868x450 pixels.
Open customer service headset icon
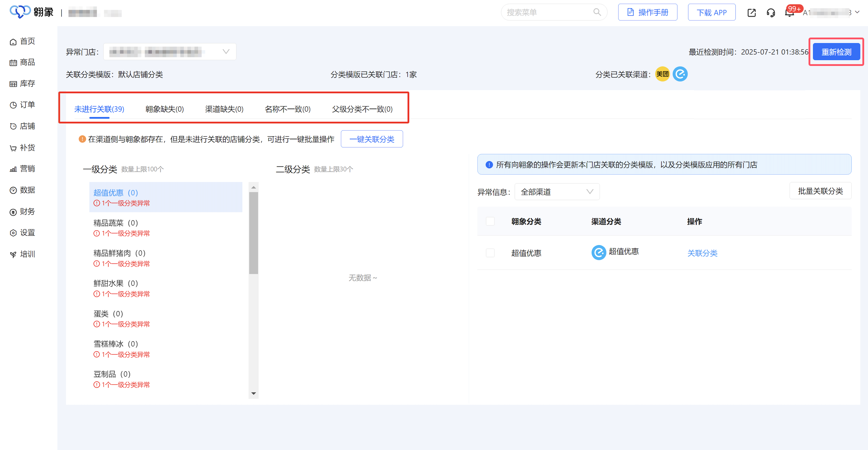tap(771, 13)
